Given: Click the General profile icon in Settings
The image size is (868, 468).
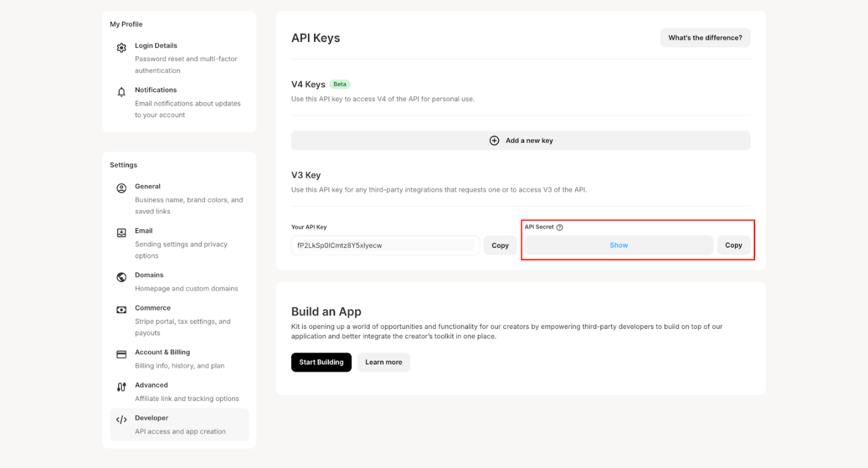Looking at the screenshot, I should tap(121, 187).
